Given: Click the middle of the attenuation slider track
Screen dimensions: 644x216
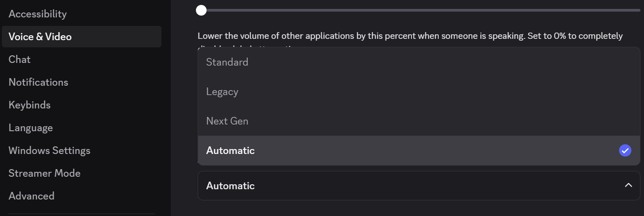Looking at the screenshot, I should click(421, 10).
